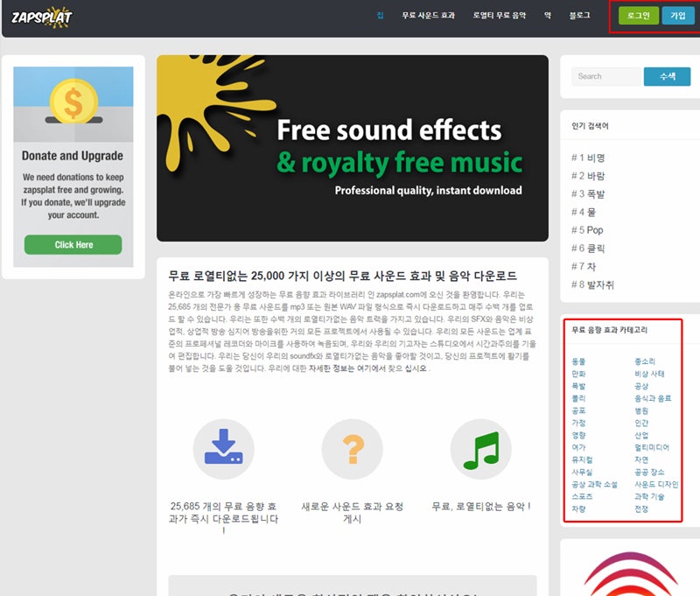Click the green Click Here donate button

[73, 245]
